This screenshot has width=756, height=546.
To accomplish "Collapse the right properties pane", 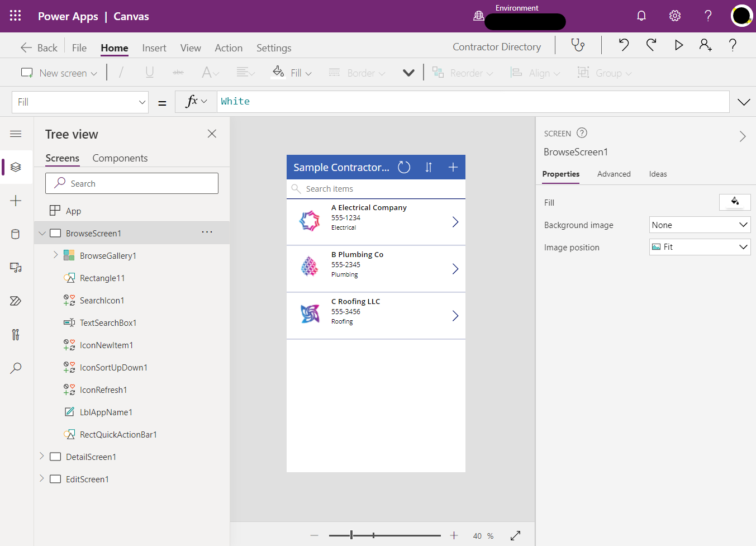I will click(x=743, y=136).
